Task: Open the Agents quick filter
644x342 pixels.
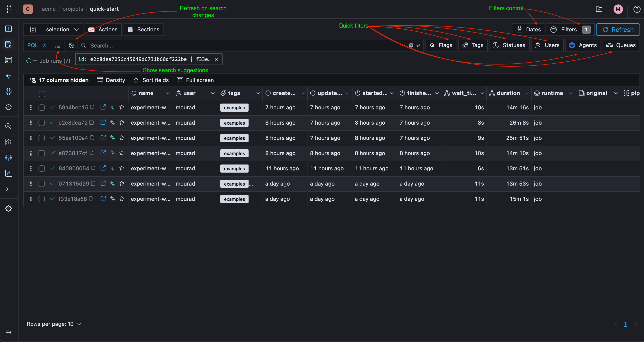Action: 583,45
